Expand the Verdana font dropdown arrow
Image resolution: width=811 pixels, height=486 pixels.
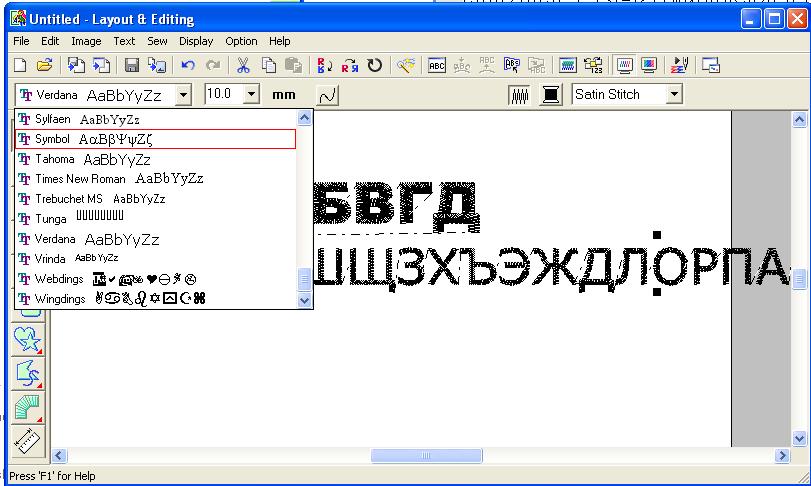click(183, 95)
